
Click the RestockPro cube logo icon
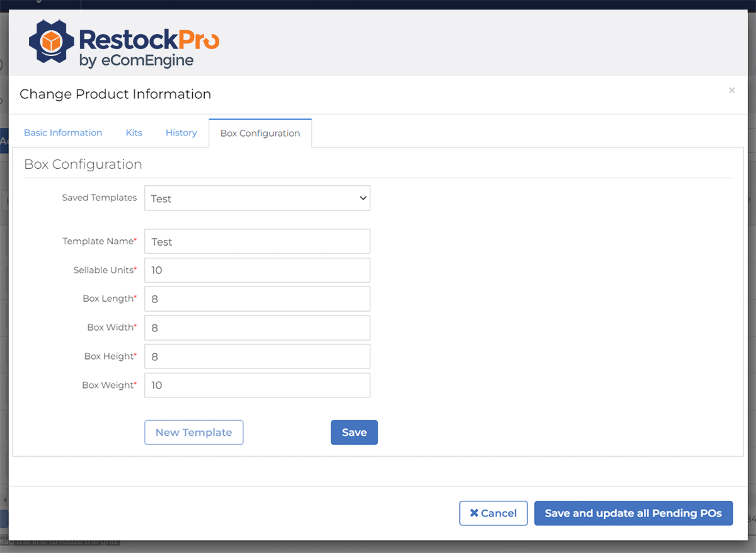point(50,41)
